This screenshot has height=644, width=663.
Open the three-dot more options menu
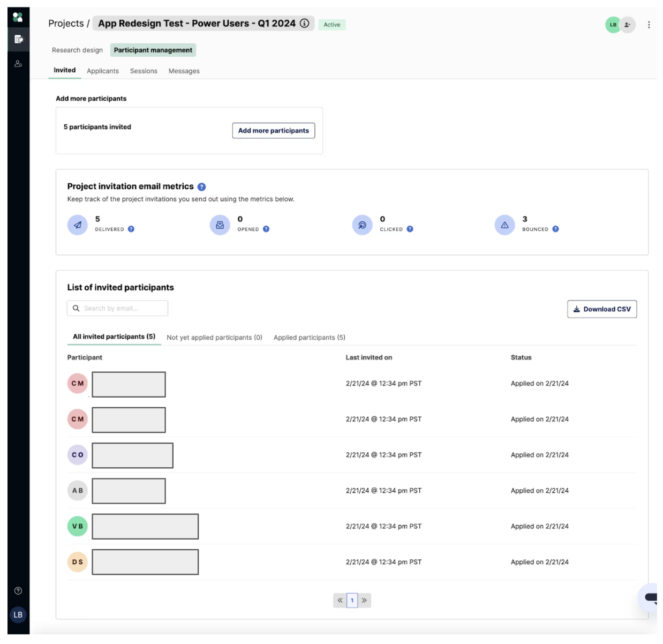coord(649,25)
